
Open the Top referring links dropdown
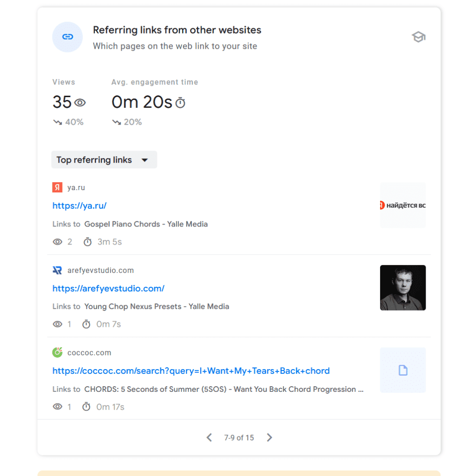click(104, 160)
